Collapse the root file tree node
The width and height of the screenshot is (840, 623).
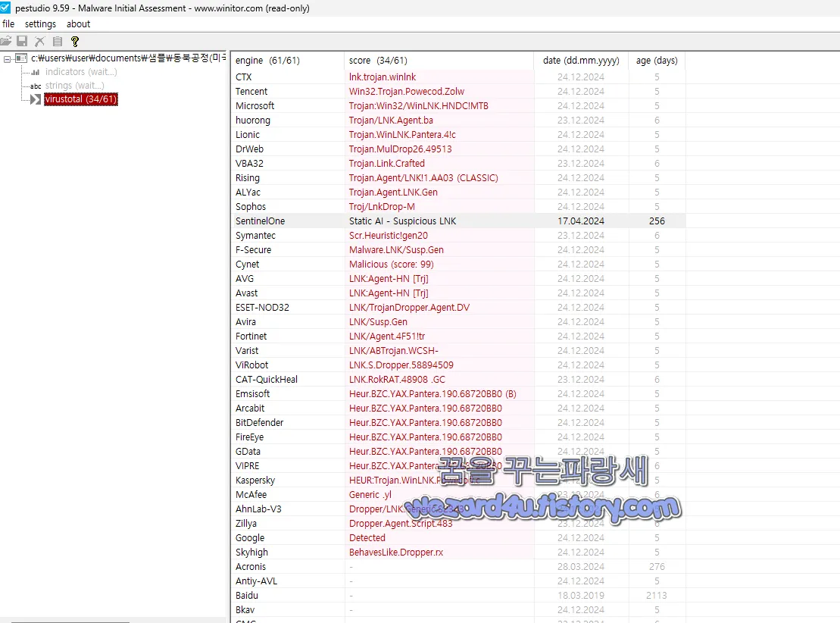pos(7,58)
